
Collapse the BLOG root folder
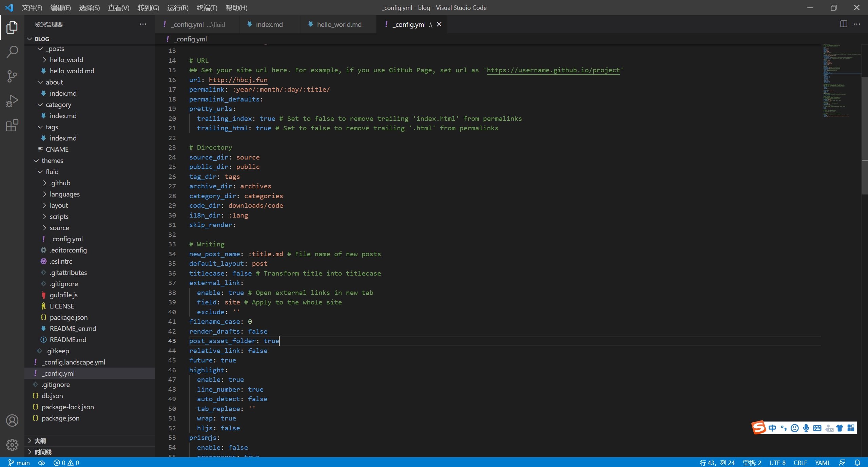pyautogui.click(x=89, y=39)
